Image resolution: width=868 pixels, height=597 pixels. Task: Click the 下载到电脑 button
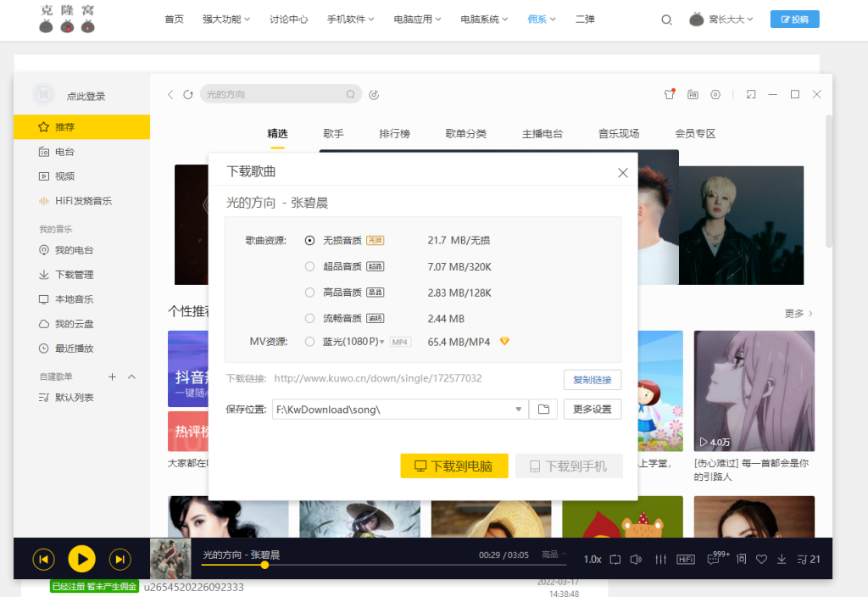(x=454, y=466)
